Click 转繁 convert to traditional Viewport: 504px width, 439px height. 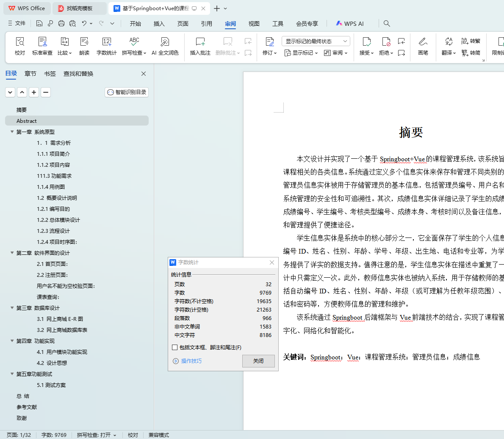[x=471, y=41]
